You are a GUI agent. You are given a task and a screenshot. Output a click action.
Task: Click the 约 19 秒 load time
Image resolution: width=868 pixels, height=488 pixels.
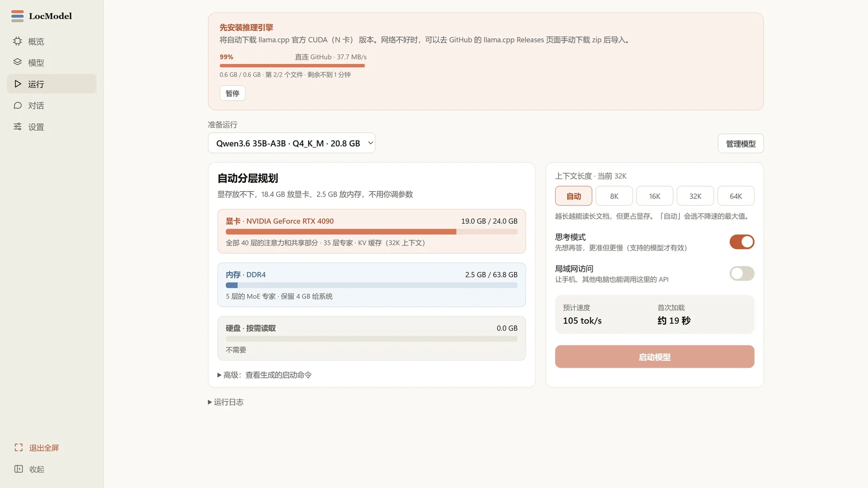(674, 321)
